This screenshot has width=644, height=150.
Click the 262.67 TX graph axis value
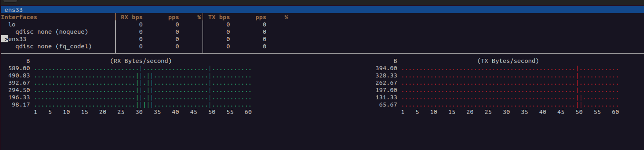click(x=386, y=83)
